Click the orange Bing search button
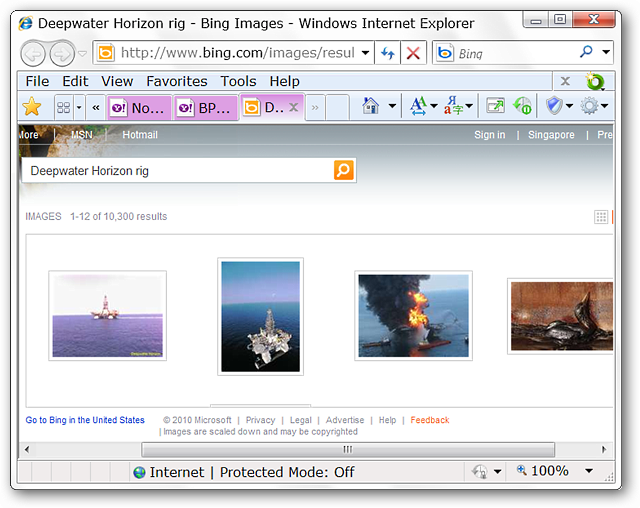Screen dimensions: 640x508 [x=344, y=170]
